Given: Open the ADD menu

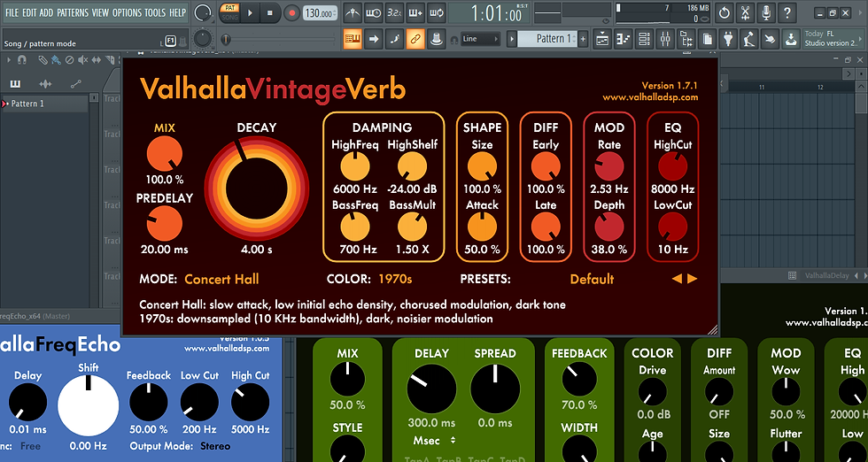Looking at the screenshot, I should 46,12.
